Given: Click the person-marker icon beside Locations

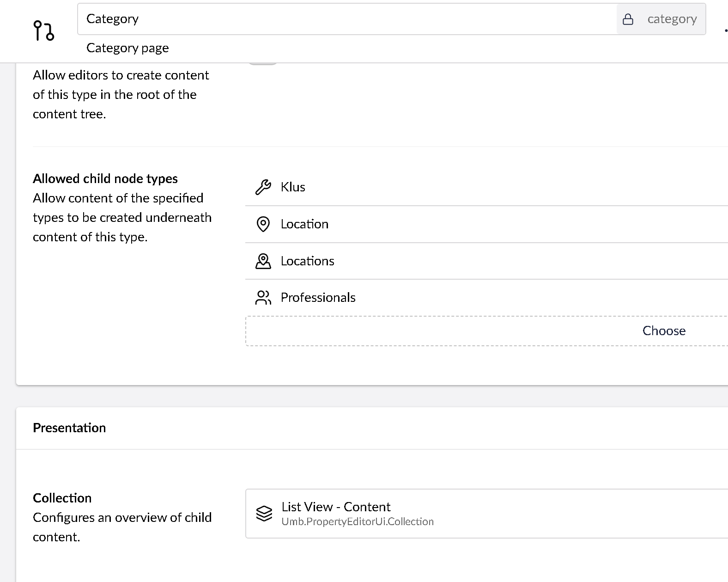Looking at the screenshot, I should pyautogui.click(x=263, y=261).
